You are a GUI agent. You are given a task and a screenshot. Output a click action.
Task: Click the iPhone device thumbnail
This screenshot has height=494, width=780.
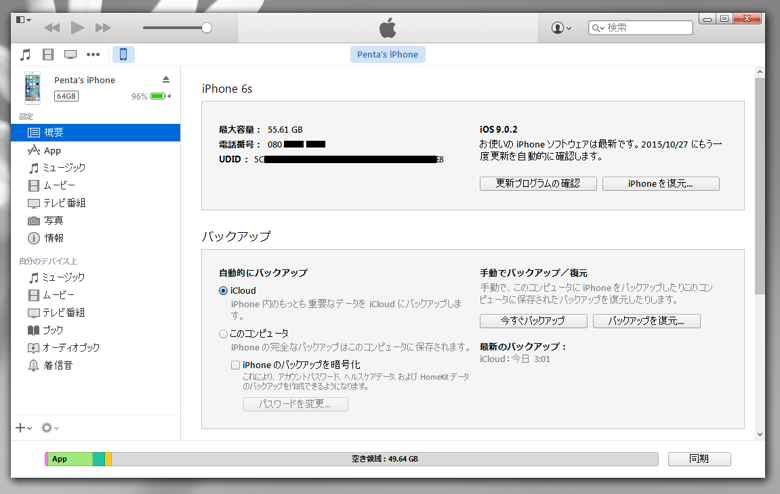(33, 88)
